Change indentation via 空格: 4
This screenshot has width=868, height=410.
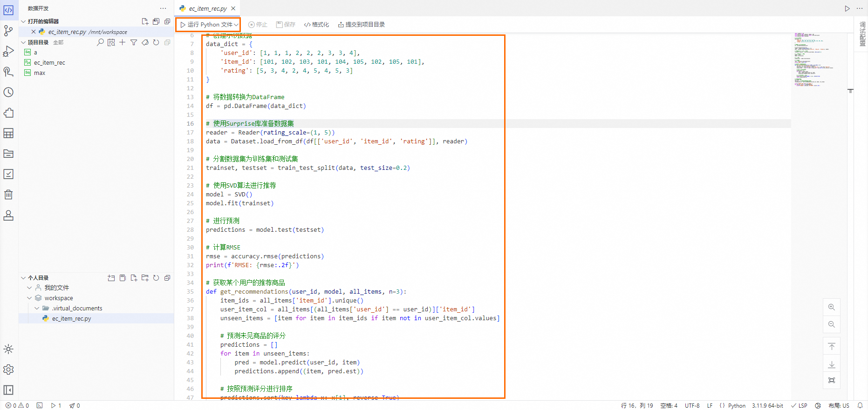(669, 406)
